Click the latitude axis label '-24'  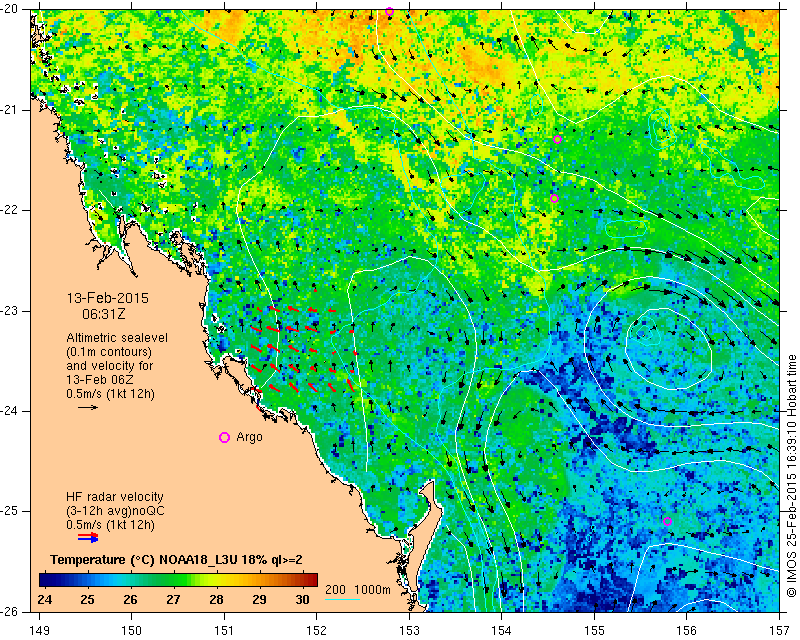[x=9, y=411]
